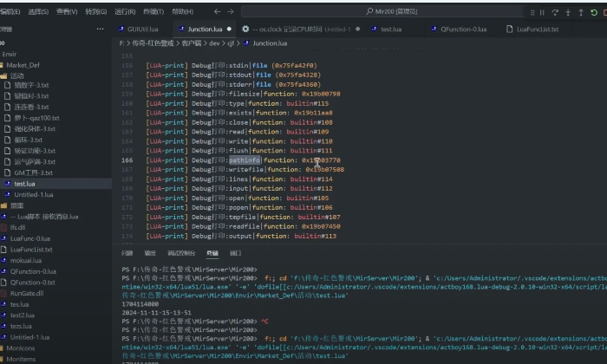
Task: Open the QFunction-0.lua editor tab
Action: coord(464,29)
